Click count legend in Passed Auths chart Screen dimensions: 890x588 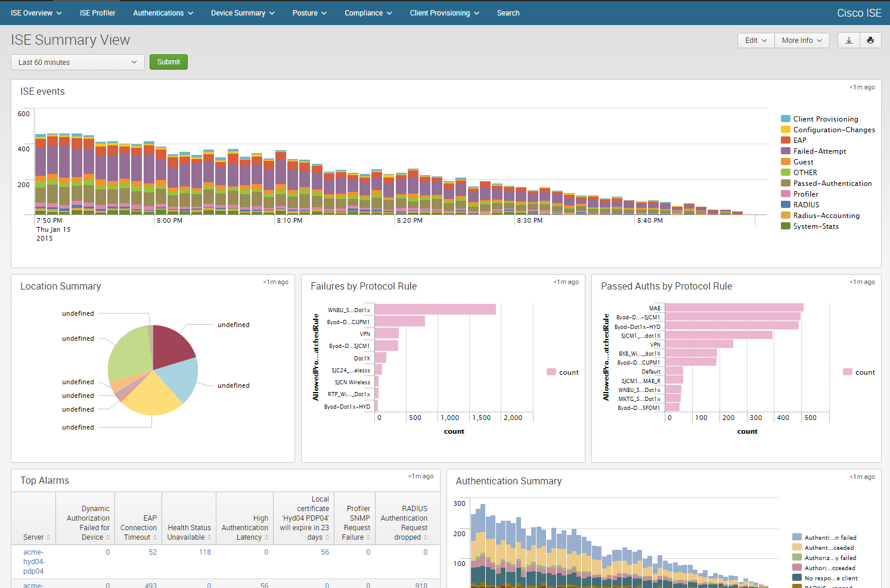tap(859, 372)
